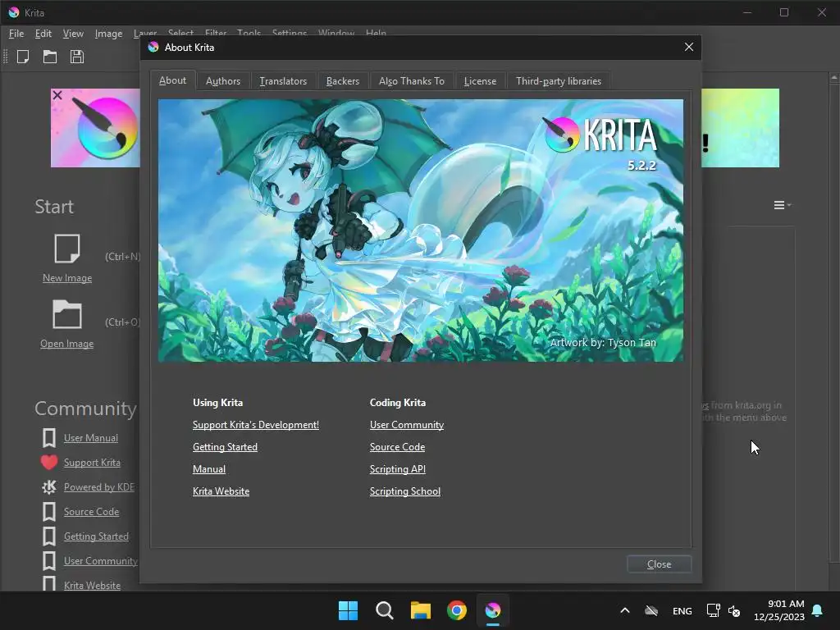Click the Open file toolbar icon
This screenshot has height=630, width=840.
pyautogui.click(x=50, y=57)
